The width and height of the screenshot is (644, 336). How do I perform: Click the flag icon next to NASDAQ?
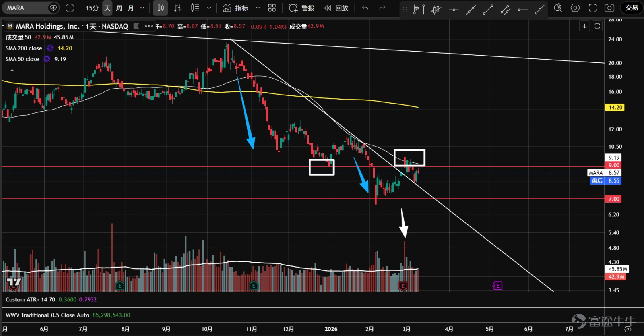click(x=136, y=26)
